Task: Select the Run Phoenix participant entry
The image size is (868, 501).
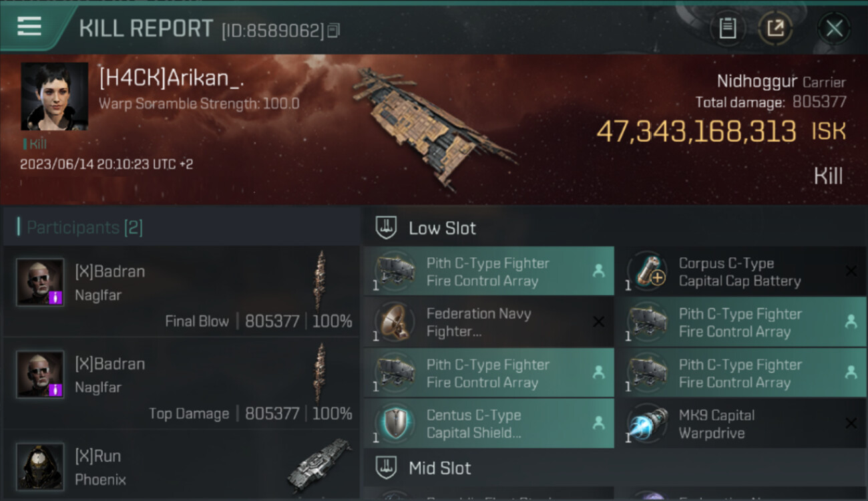Action: (x=182, y=466)
